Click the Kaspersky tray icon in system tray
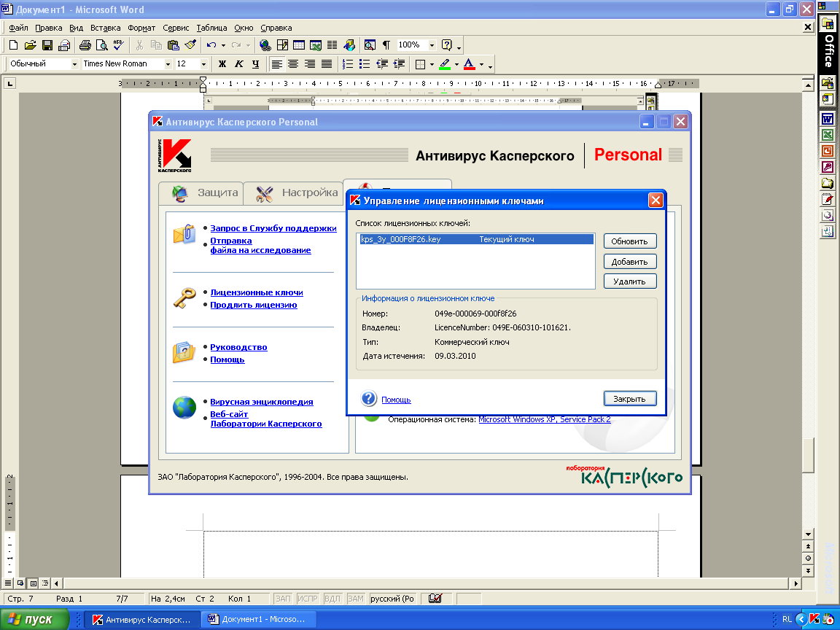This screenshot has height=630, width=840. point(814,619)
